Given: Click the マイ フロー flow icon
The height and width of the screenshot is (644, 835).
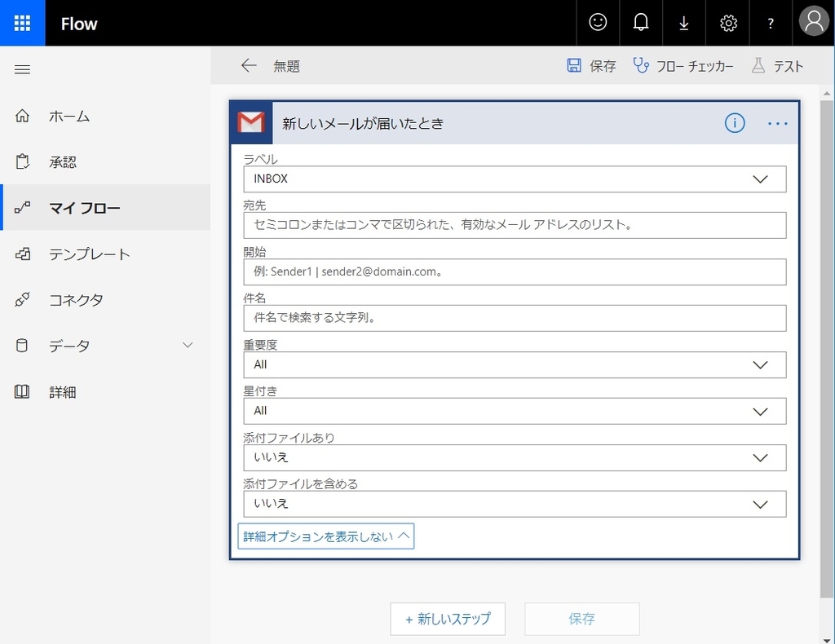Looking at the screenshot, I should coord(22,208).
